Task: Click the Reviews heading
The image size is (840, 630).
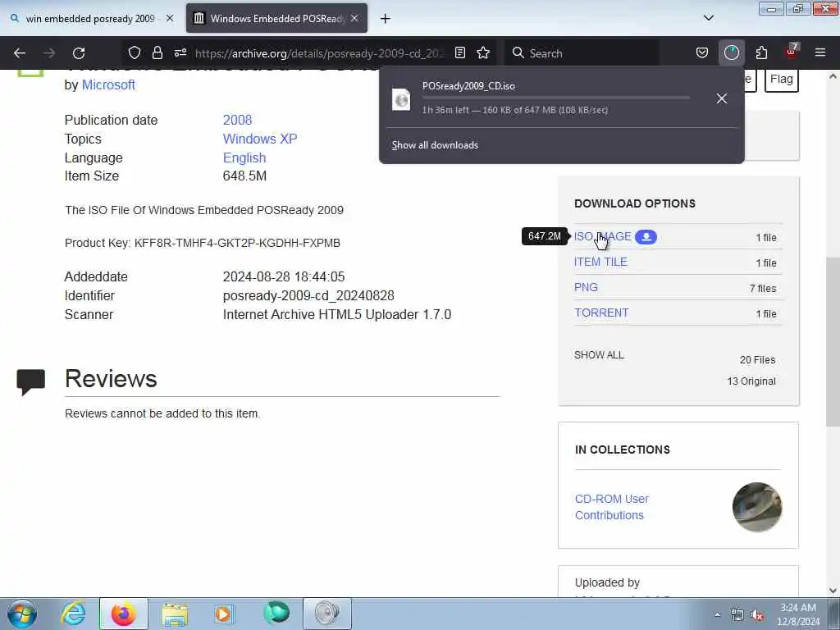Action: coord(111,379)
